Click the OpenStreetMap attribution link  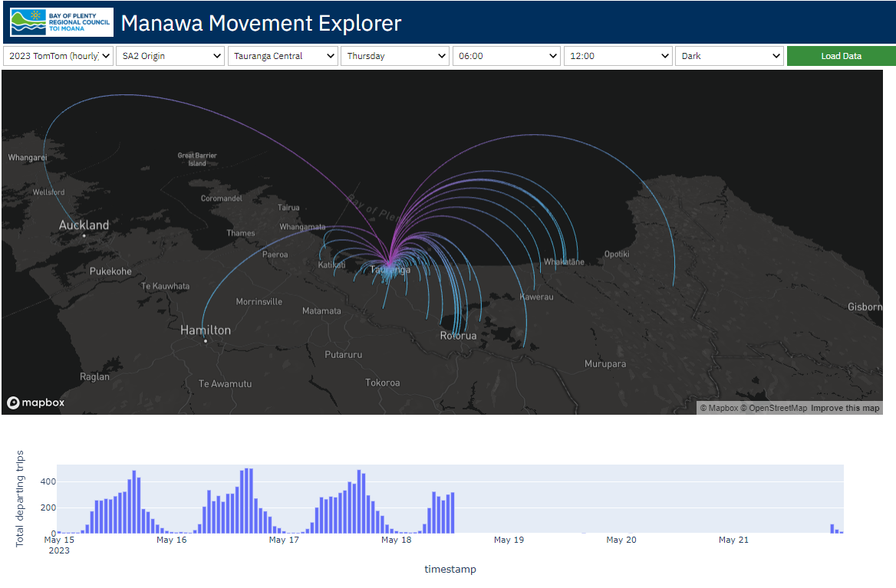pyautogui.click(x=777, y=408)
